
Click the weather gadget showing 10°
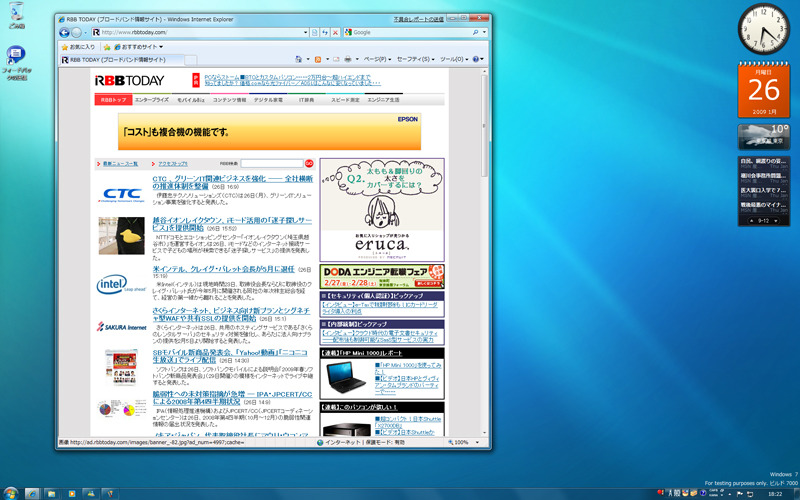pyautogui.click(x=764, y=137)
